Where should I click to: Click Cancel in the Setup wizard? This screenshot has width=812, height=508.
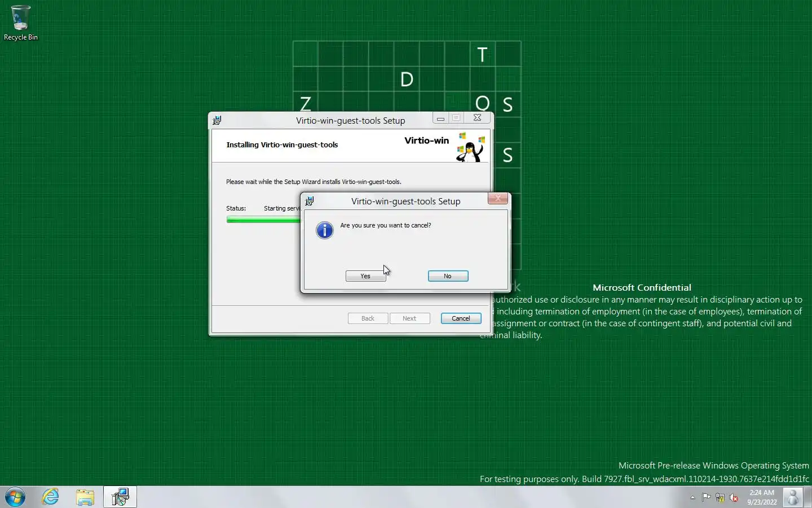(461, 318)
